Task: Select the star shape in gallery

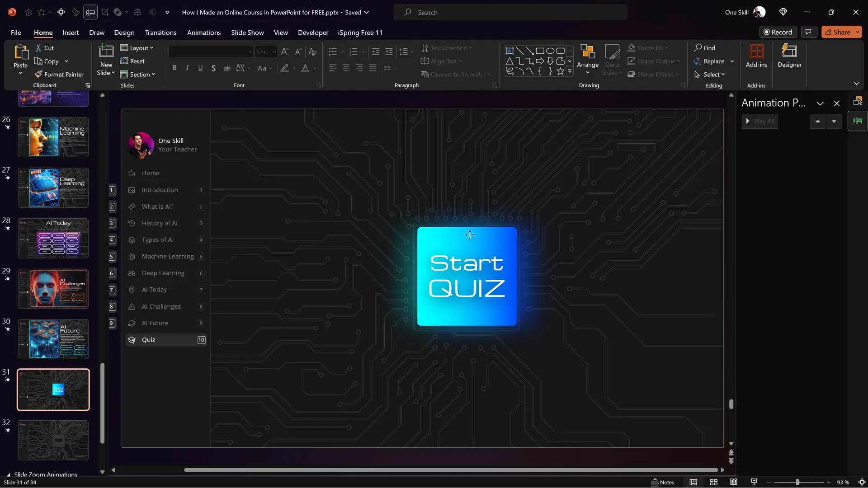Action: click(561, 71)
